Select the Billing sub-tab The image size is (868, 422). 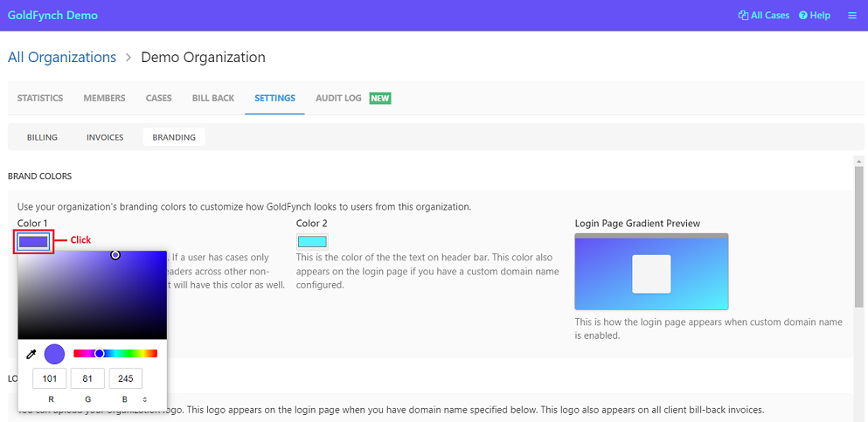point(42,137)
